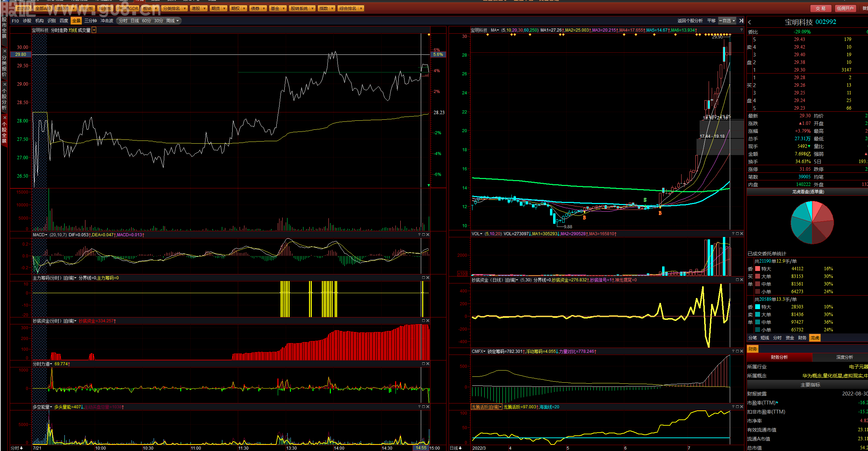Image resolution: width=868 pixels, height=451 pixels.
Task: Open the 自选 watchlist dropdown
Action: click(727, 21)
